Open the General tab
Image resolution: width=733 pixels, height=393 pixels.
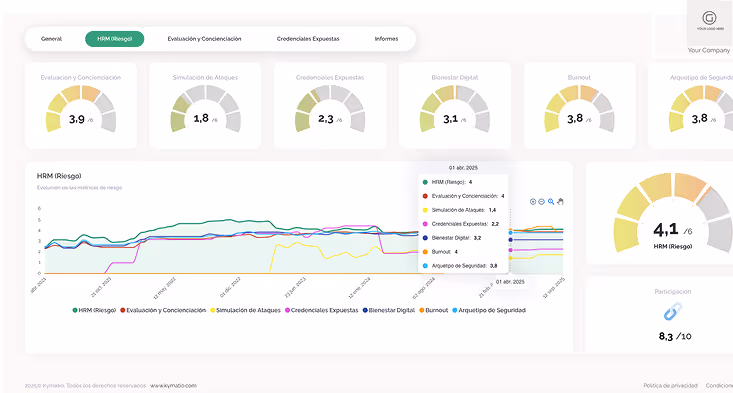pos(51,39)
